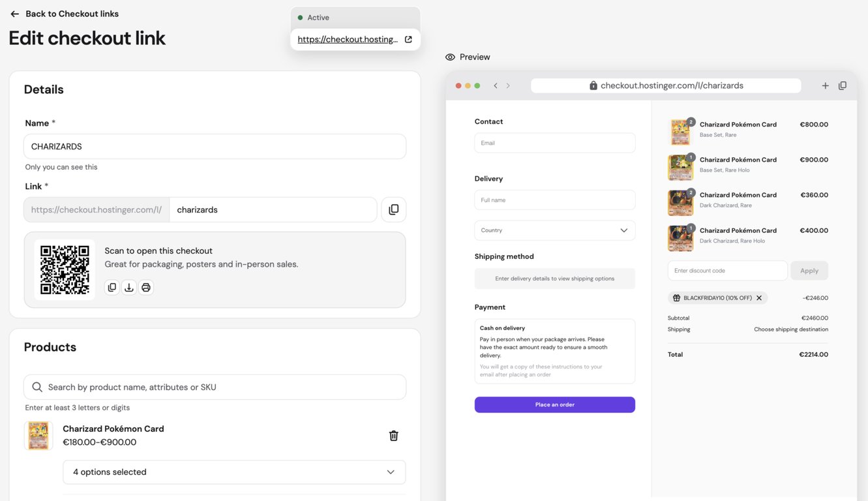The height and width of the screenshot is (501, 868).
Task: Click the back arrow beside Checkout links
Action: click(14, 14)
